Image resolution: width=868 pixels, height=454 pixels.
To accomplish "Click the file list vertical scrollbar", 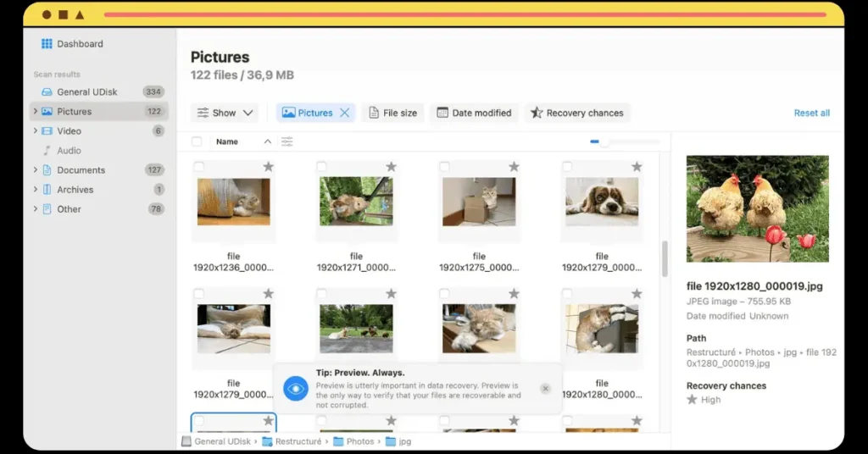I will pyautogui.click(x=665, y=258).
